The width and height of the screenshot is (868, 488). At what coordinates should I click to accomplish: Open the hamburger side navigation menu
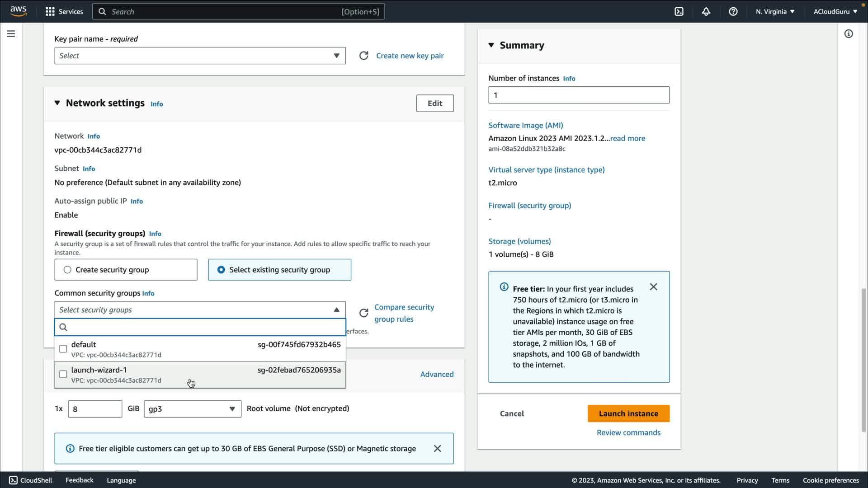pyautogui.click(x=11, y=34)
